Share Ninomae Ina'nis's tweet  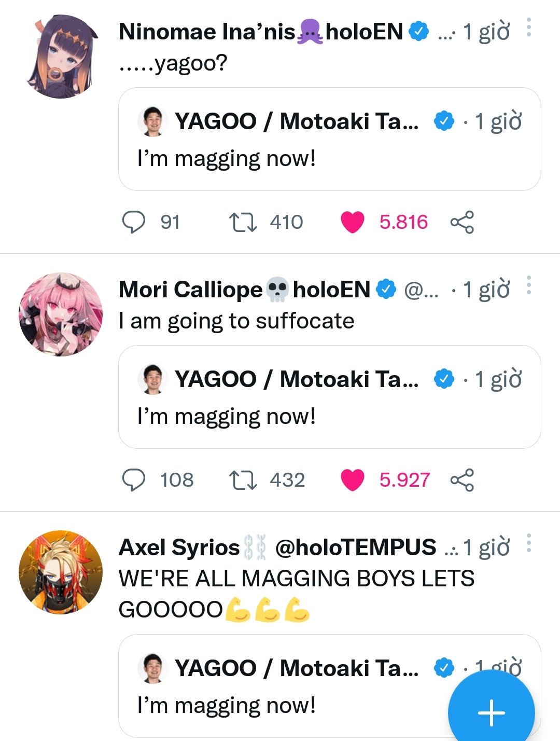462,222
